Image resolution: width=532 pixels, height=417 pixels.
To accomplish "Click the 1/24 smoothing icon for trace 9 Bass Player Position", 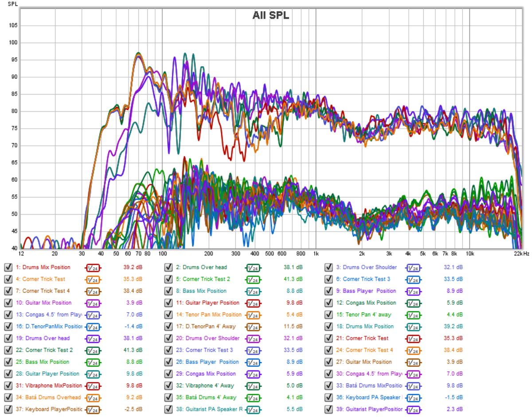I will click(x=413, y=291).
